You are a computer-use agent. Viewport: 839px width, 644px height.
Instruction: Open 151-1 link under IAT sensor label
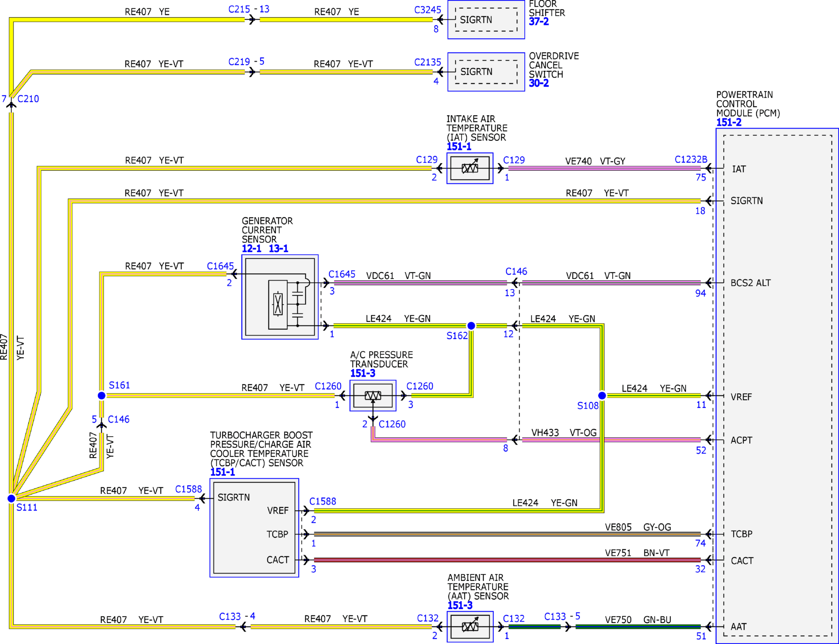tap(459, 147)
